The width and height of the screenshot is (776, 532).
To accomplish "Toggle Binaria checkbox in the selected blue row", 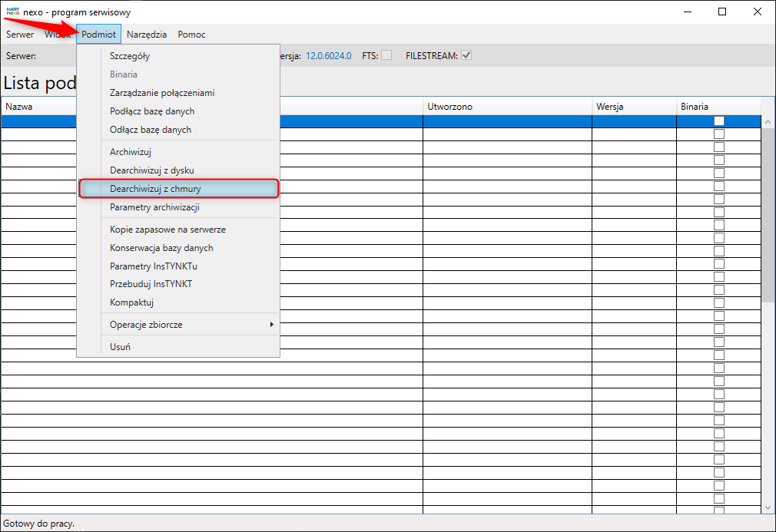I will coord(719,121).
